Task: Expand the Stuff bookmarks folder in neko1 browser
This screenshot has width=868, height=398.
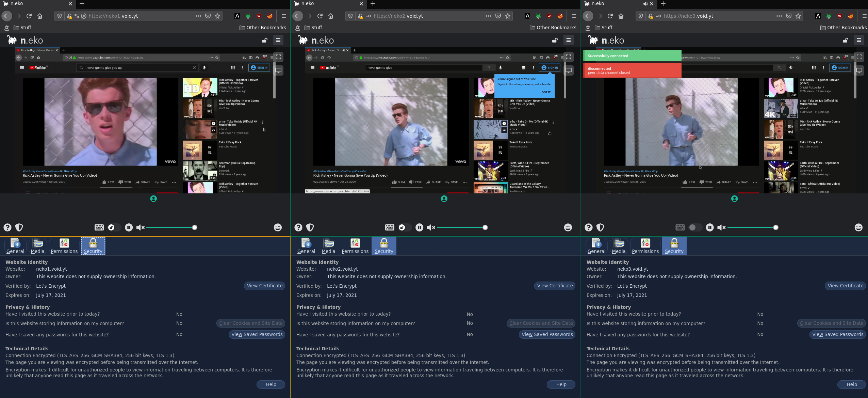Action: coord(22,28)
